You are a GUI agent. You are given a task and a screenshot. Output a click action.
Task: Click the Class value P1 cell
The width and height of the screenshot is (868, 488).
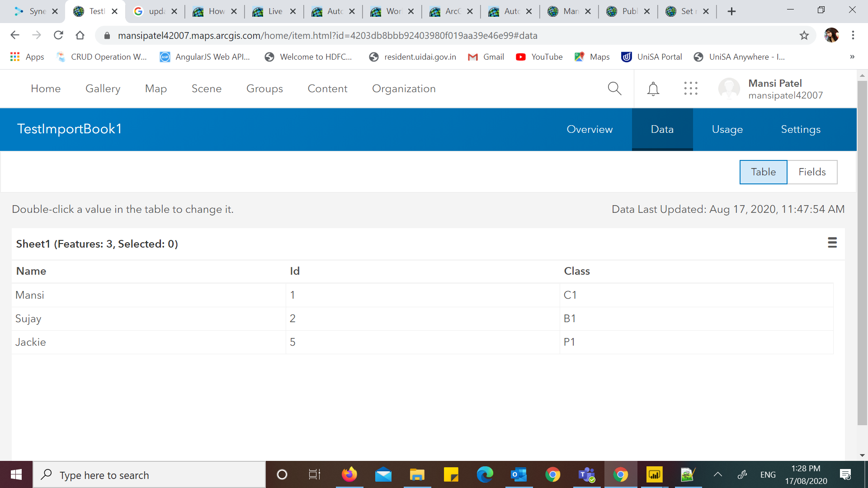[697, 342]
